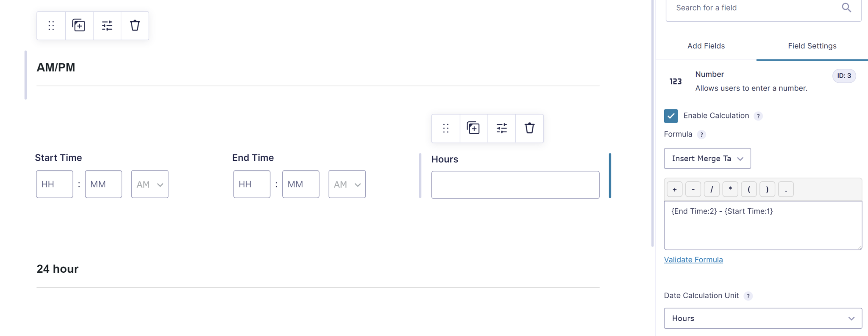
Task: Insert the multiplication operator into formula
Action: click(730, 190)
